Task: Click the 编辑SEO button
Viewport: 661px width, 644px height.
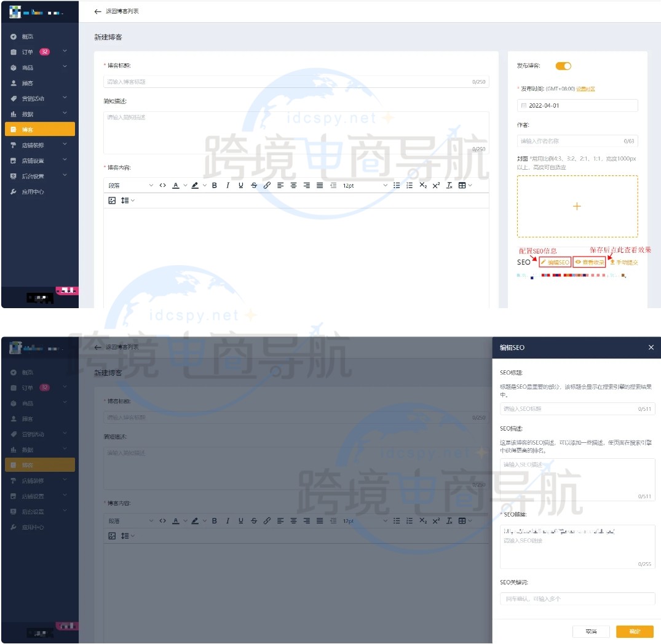Action: coord(555,262)
